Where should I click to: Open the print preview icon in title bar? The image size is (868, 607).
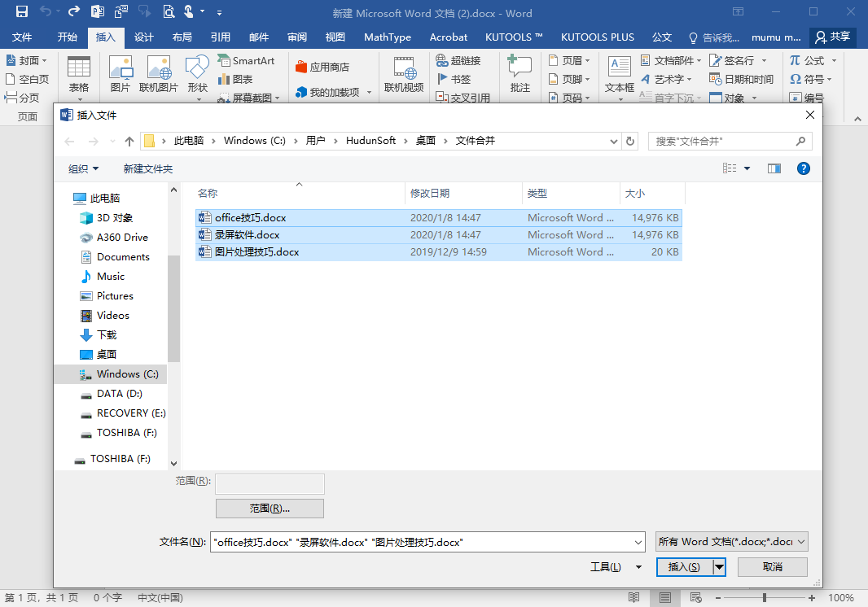[x=169, y=11]
